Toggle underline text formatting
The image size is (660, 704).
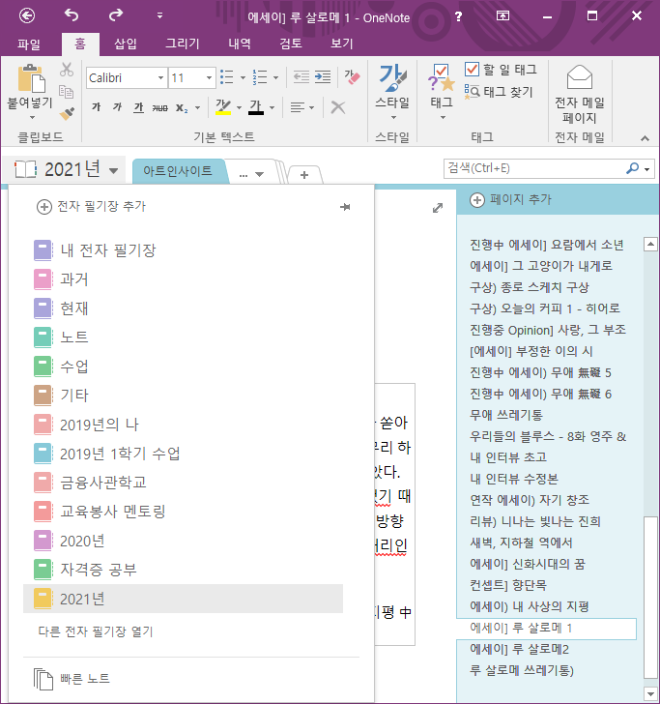[139, 107]
